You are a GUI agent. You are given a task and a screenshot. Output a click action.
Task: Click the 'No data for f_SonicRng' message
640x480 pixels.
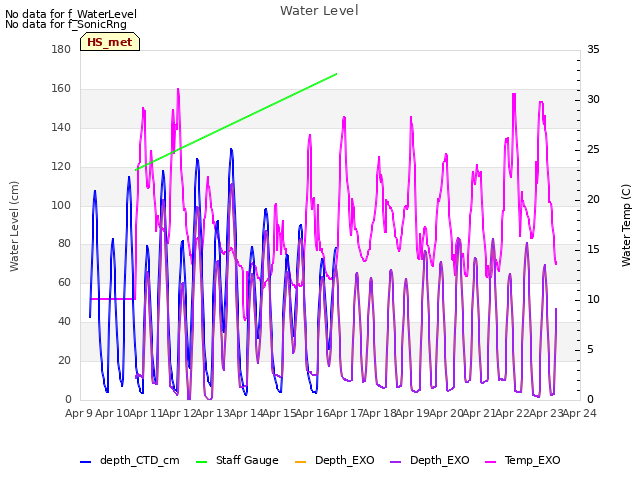66,24
